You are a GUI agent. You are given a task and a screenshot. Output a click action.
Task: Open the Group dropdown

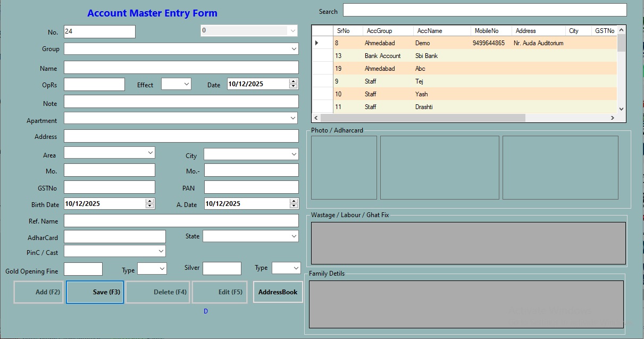coord(294,48)
